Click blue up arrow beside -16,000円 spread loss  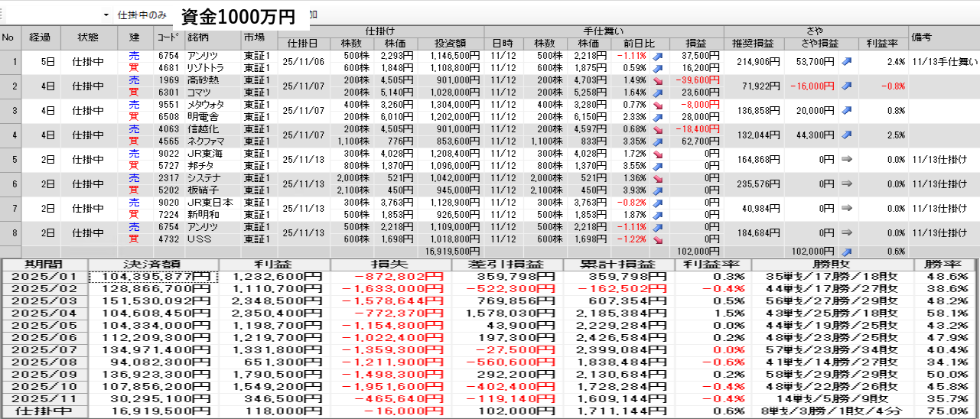pos(846,86)
